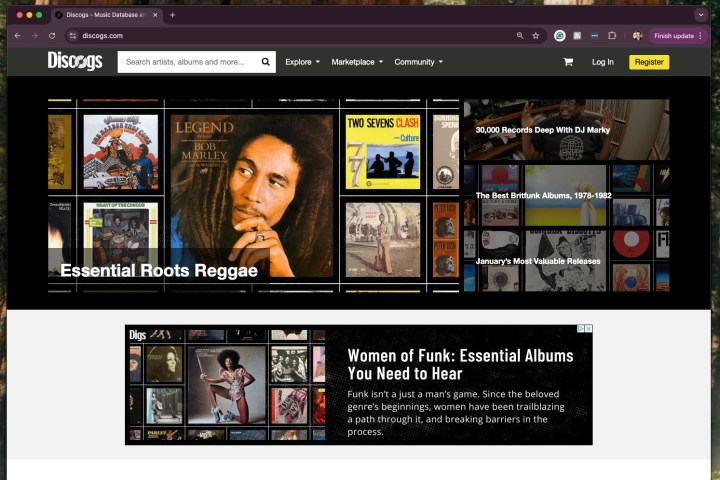720x480 pixels.
Task: Select the Discogs - Music Database tab
Action: click(106, 15)
